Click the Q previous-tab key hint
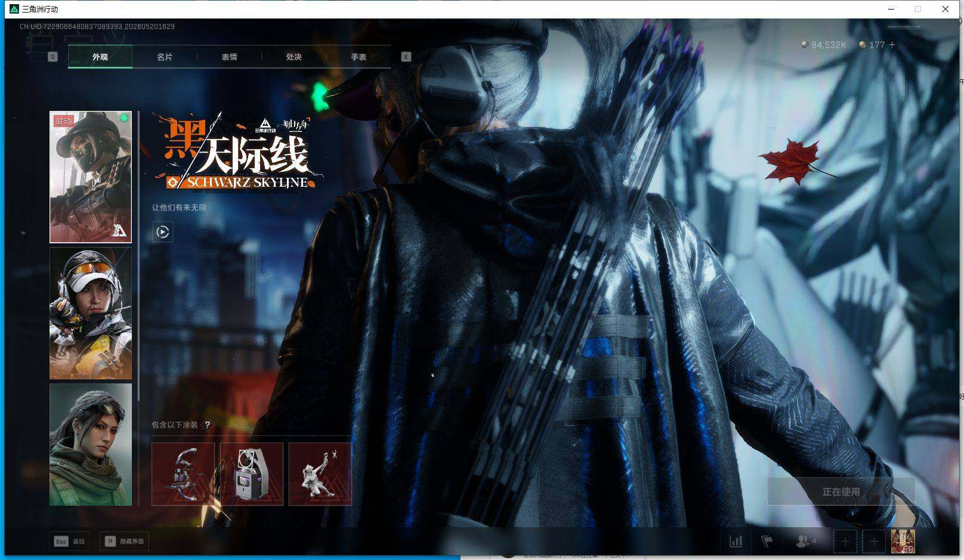This screenshot has height=560, width=964. [53, 57]
